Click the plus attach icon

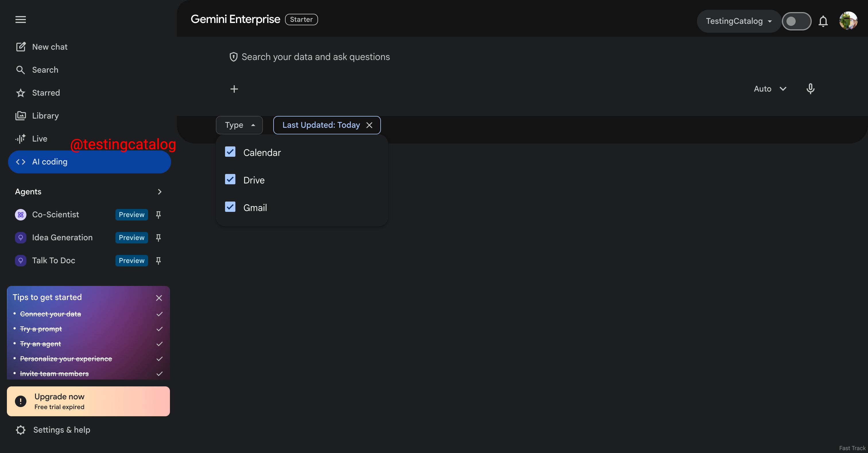point(234,89)
